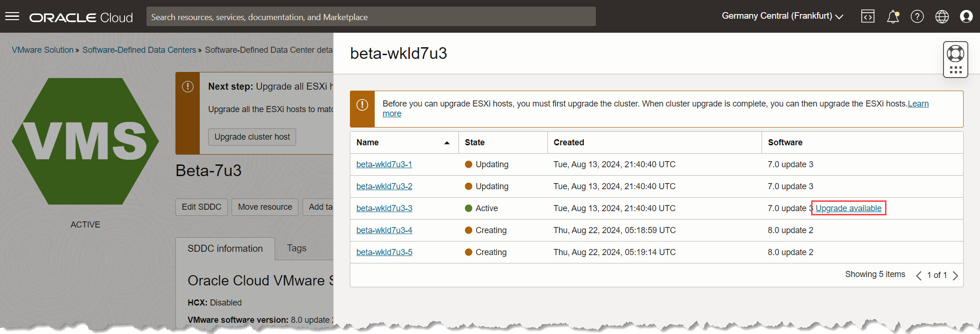Switch to the Tags tab
This screenshot has width=980, height=334.
[x=297, y=248]
